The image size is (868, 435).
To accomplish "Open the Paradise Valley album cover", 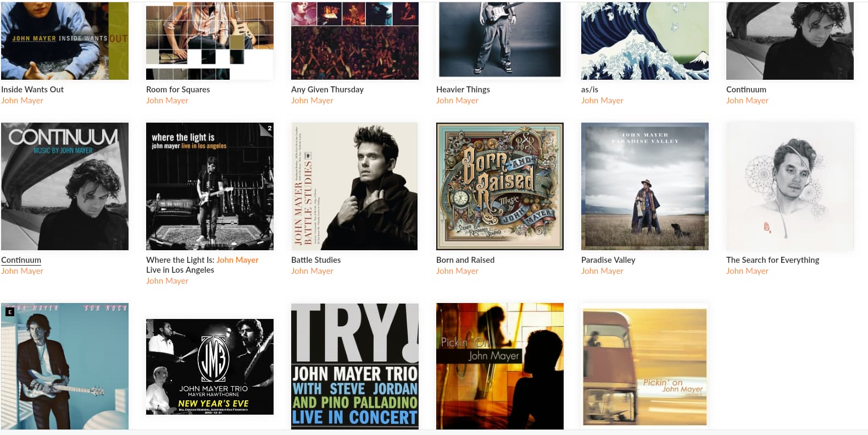I will [645, 186].
